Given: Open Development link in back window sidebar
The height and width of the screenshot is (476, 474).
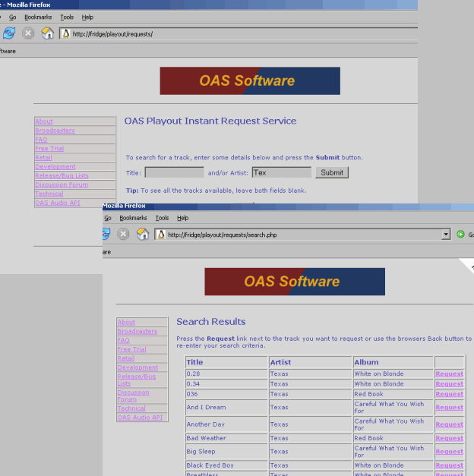Looking at the screenshot, I should [55, 167].
